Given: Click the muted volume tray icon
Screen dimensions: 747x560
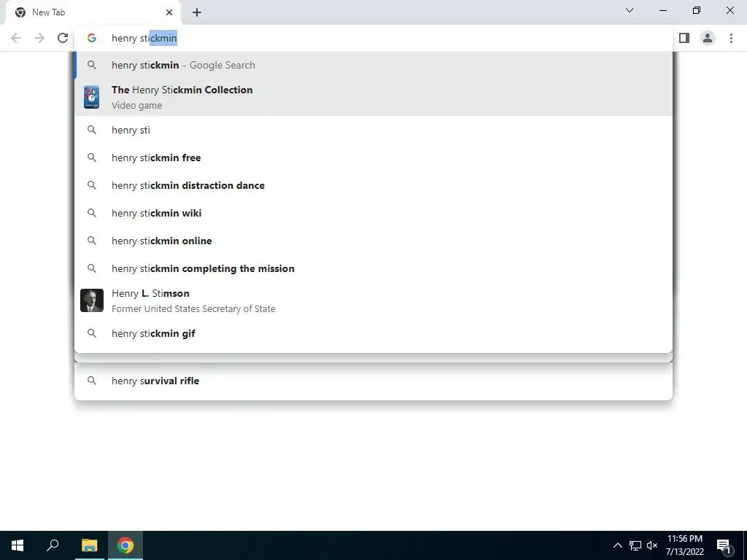Looking at the screenshot, I should click(652, 545).
